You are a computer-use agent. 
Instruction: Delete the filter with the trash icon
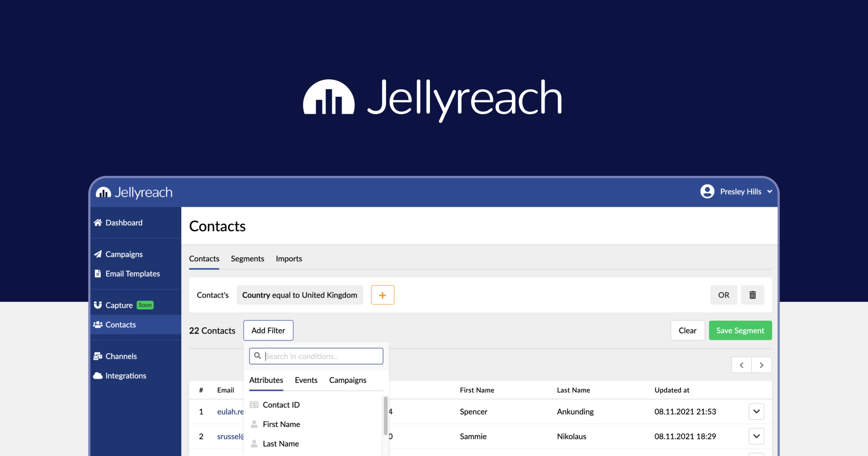click(752, 295)
